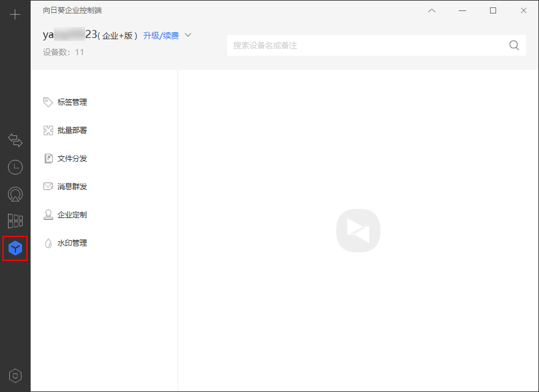Open the hexagon settings icon in the sidebar

(x=15, y=376)
